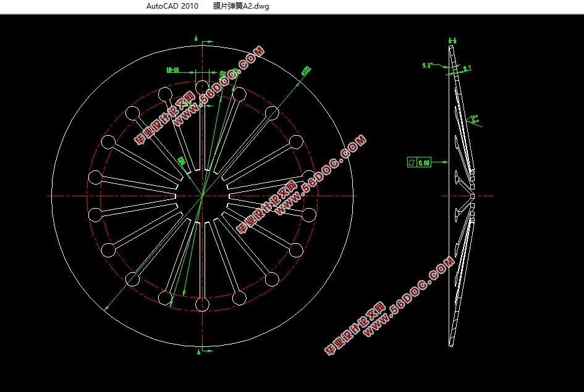Select the 18-10 dimension text
The height and width of the screenshot is (392, 584).
point(173,70)
